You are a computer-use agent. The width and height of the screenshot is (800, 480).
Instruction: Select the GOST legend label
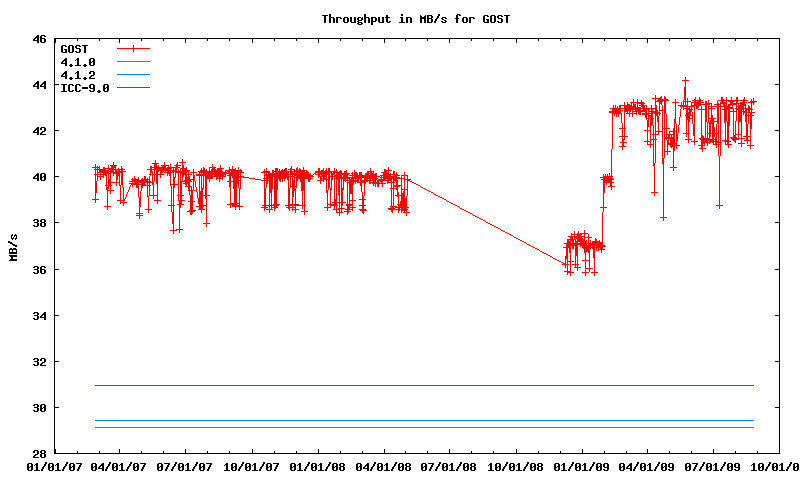pos(75,48)
